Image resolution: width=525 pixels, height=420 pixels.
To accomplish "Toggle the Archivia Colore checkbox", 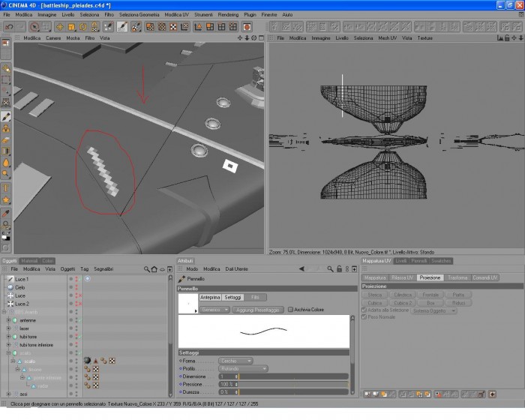I will (x=291, y=310).
